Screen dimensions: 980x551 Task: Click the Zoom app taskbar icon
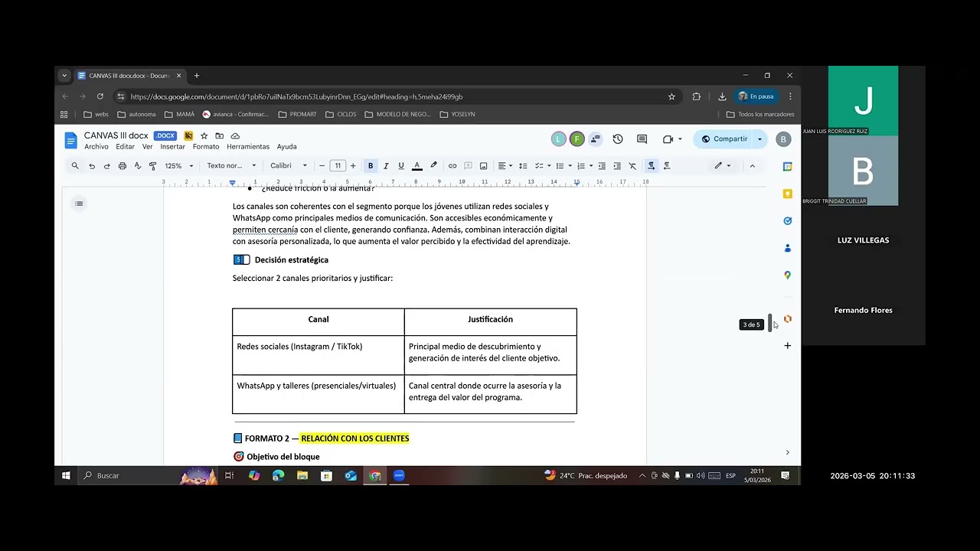399,475
